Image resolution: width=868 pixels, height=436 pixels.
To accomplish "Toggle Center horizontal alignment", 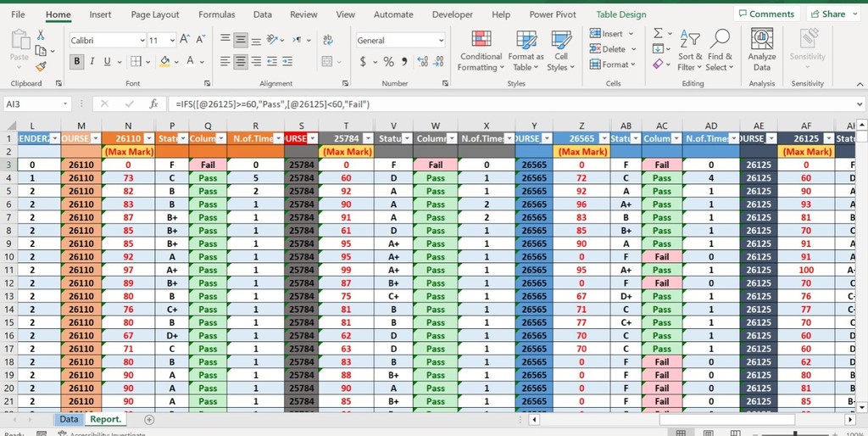I will coord(240,61).
